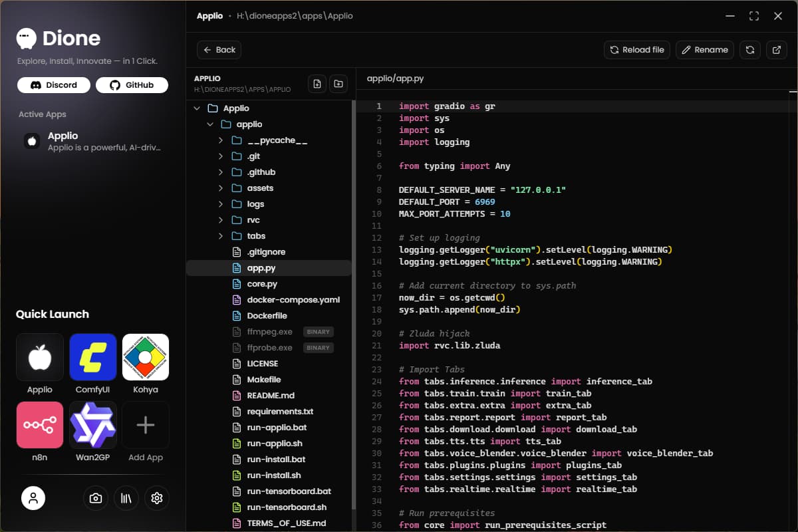The height and width of the screenshot is (532, 798).
Task: Open the GitHub link button
Action: 132,85
